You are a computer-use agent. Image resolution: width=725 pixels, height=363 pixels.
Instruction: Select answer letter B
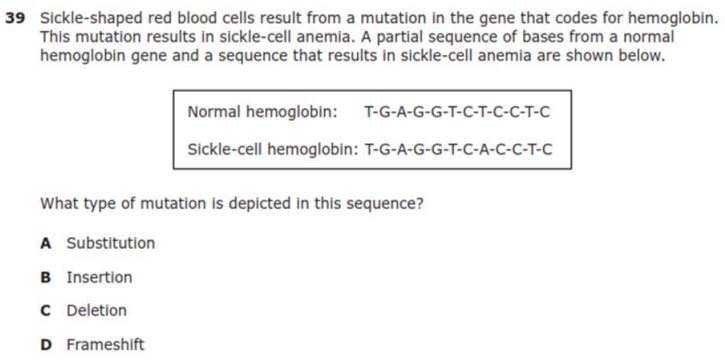[x=45, y=277]
